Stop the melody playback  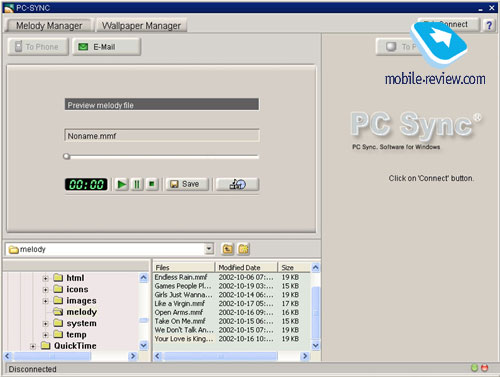[152, 184]
